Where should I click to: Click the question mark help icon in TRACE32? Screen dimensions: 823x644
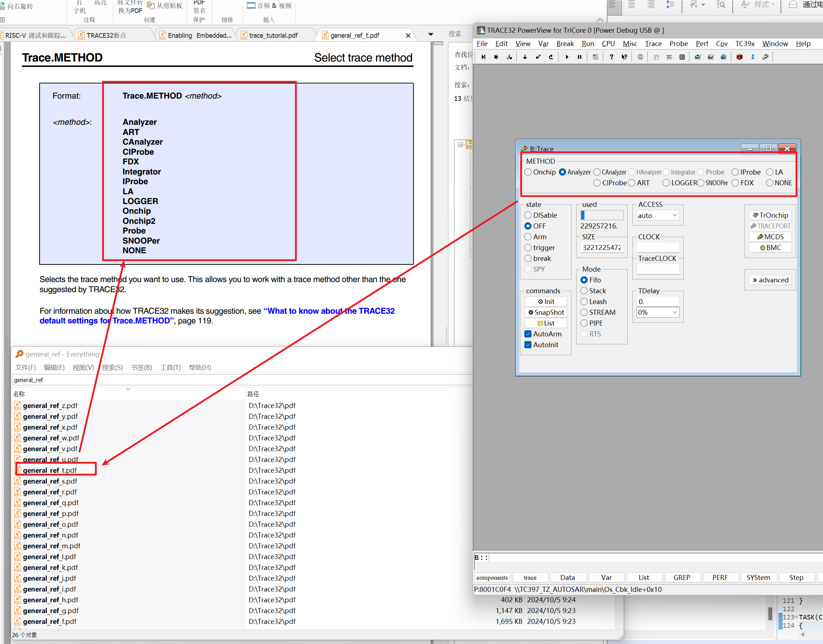tap(611, 57)
